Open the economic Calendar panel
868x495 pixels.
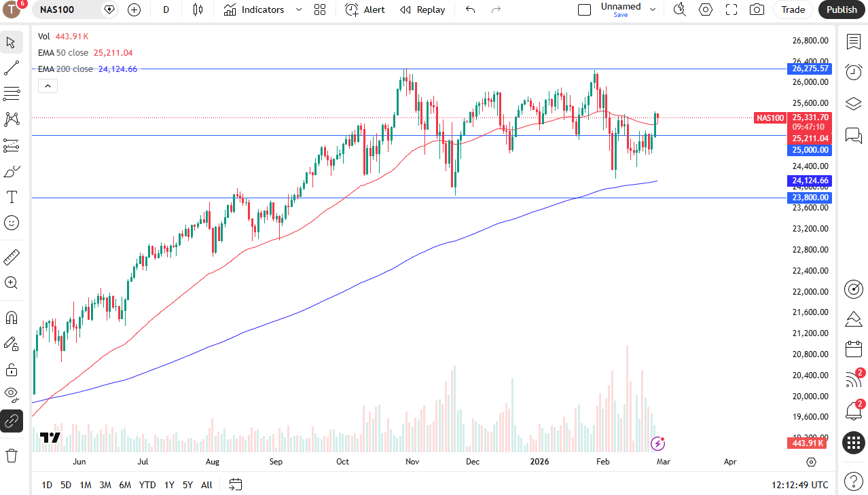853,350
